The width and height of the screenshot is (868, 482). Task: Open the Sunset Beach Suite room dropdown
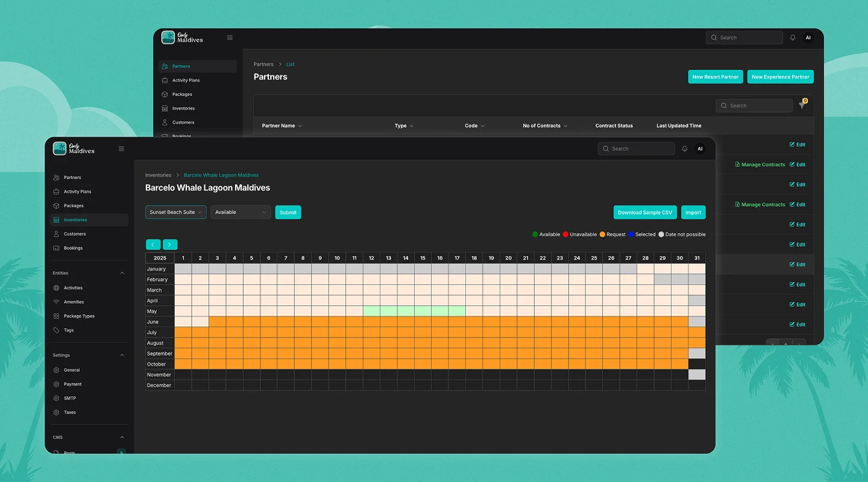click(175, 212)
